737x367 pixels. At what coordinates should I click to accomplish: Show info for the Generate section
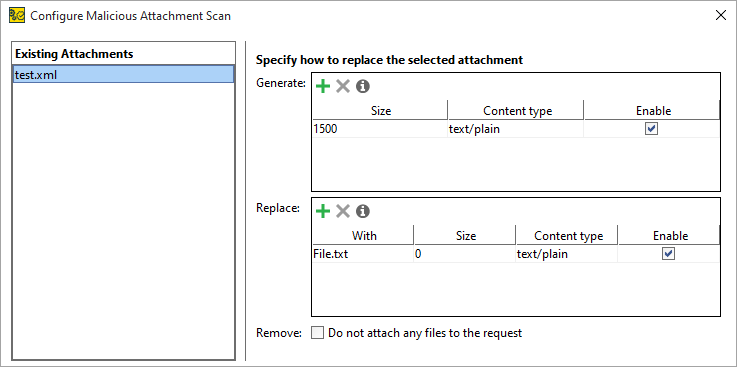tap(362, 86)
